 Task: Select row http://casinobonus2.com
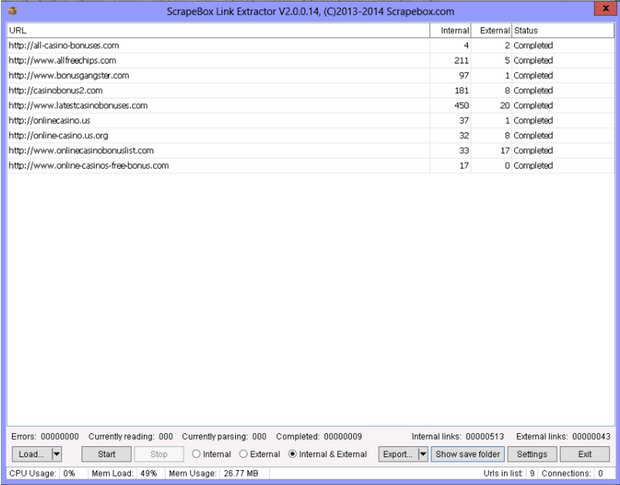pyautogui.click(x=310, y=91)
